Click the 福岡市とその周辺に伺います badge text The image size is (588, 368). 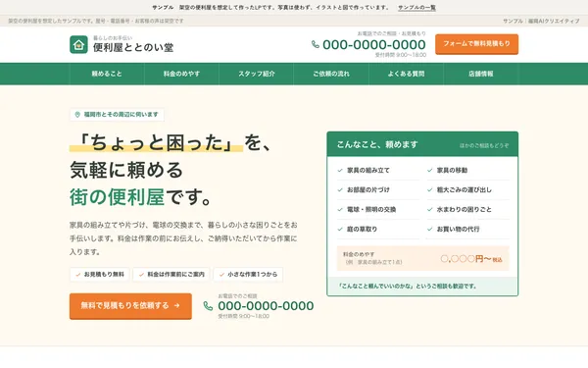(122, 115)
